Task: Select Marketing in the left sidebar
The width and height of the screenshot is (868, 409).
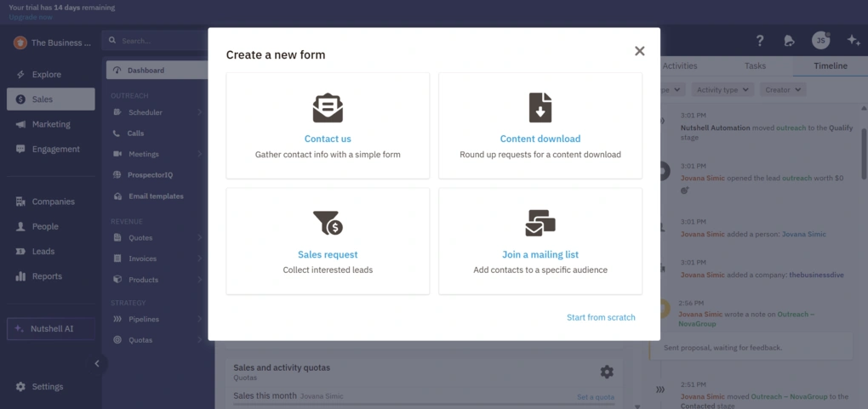Action: point(51,124)
